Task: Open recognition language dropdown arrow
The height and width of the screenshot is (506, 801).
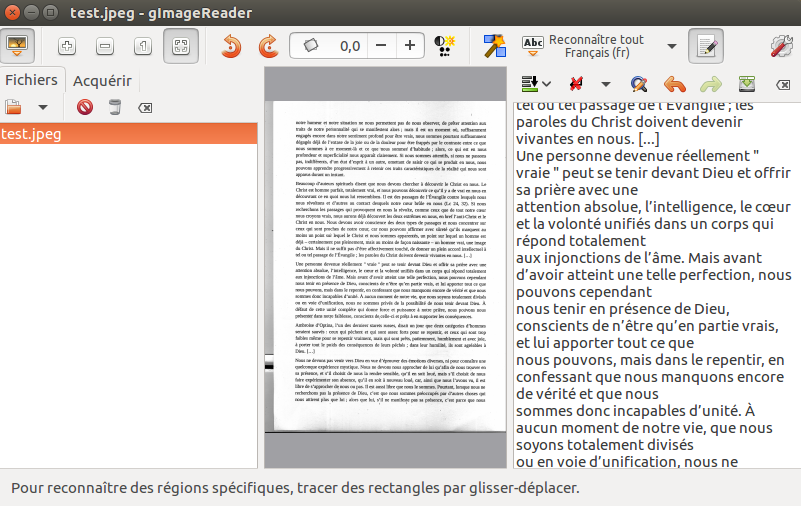Action: pyautogui.click(x=671, y=46)
